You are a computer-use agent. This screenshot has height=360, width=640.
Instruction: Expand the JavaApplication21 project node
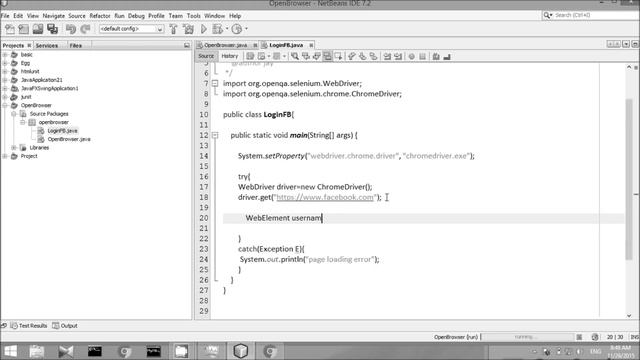(5, 80)
